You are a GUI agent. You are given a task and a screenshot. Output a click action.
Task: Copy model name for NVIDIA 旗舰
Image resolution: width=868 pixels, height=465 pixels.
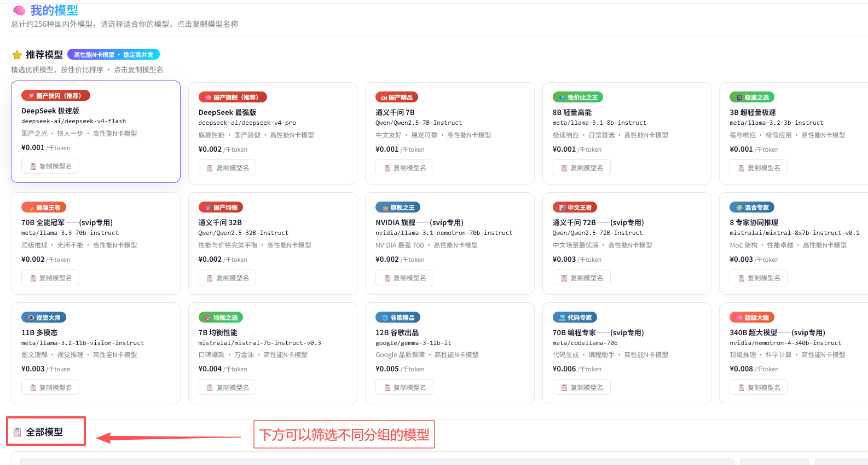[404, 278]
